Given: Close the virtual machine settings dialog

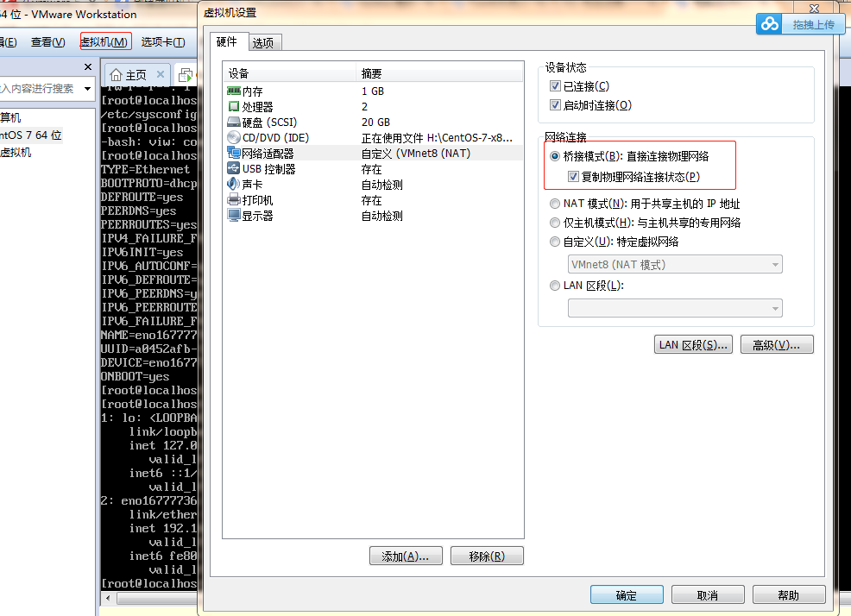Looking at the screenshot, I should pyautogui.click(x=814, y=8).
